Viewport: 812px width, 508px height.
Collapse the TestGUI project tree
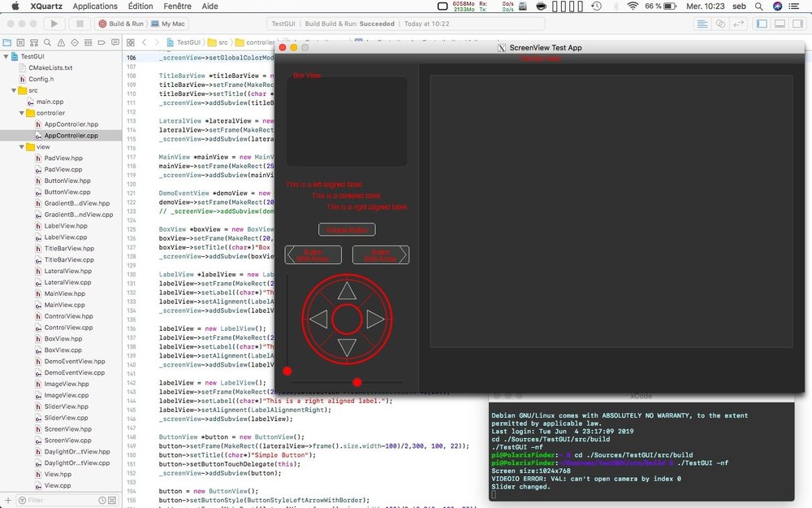pyautogui.click(x=6, y=57)
